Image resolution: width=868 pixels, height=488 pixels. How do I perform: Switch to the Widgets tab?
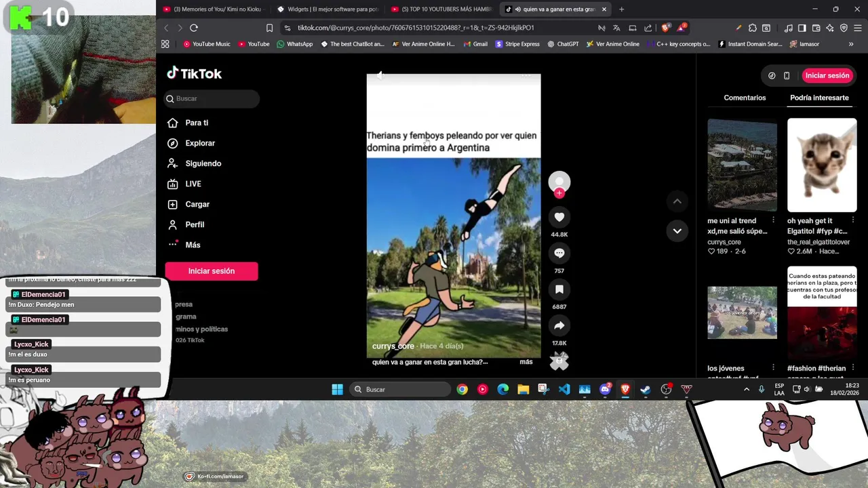328,9
